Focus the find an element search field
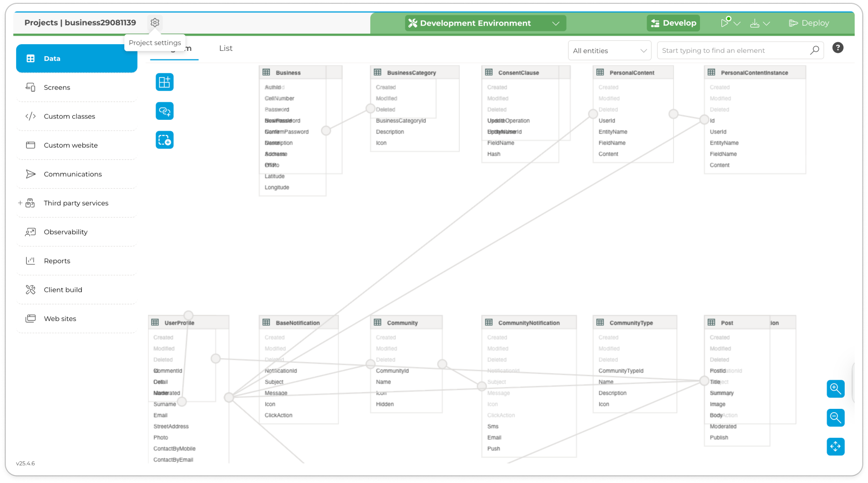The image size is (868, 483). click(x=733, y=50)
